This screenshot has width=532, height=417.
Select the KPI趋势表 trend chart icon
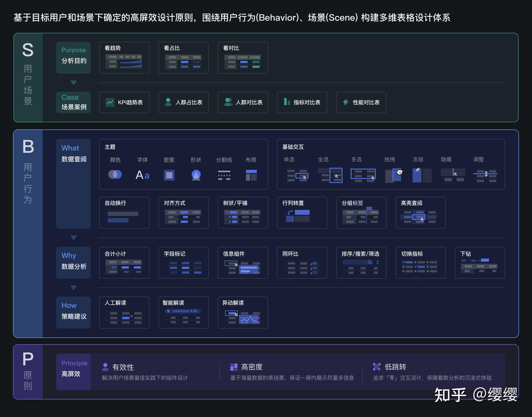tap(110, 102)
